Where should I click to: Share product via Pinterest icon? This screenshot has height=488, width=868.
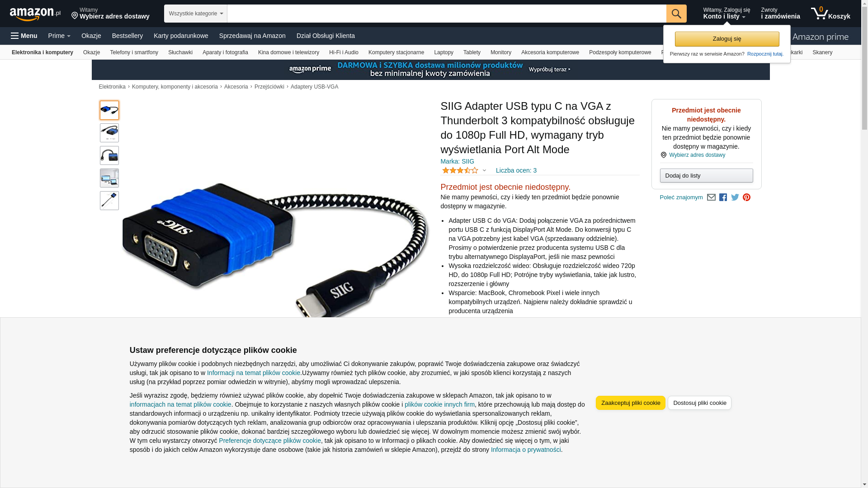click(747, 197)
